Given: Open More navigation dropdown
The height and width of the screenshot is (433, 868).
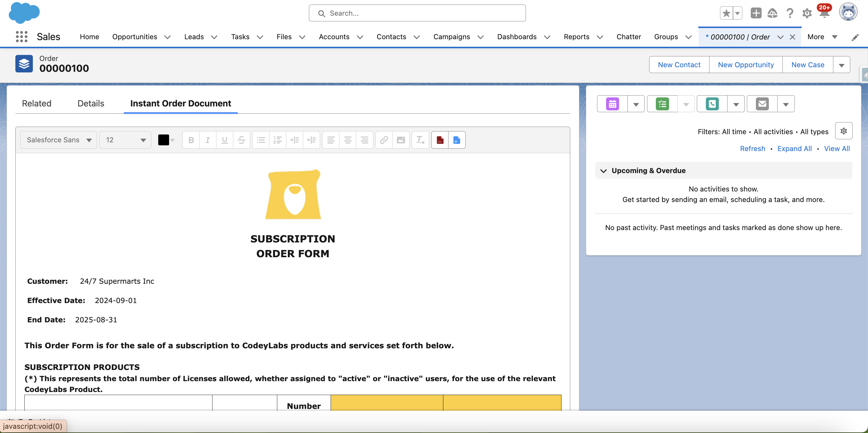Looking at the screenshot, I should click(822, 37).
